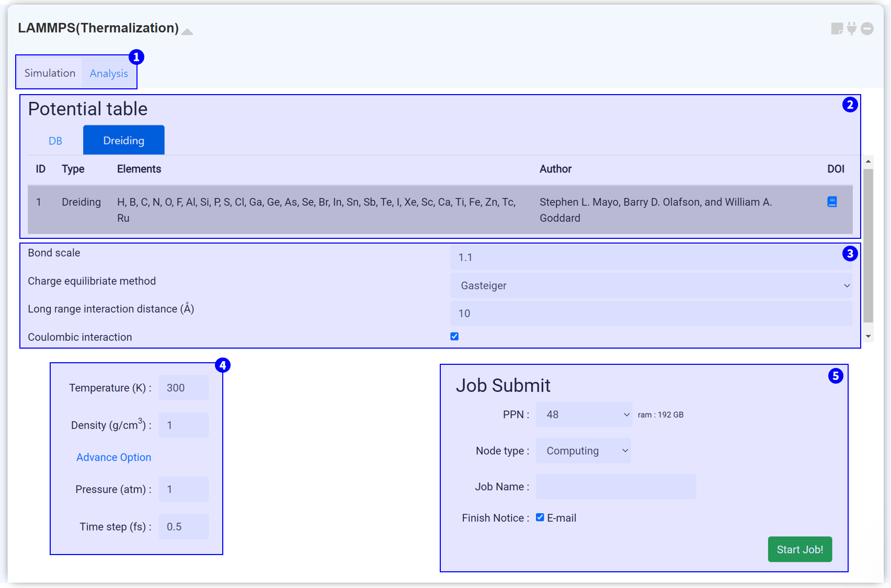Open the Charge equilibriate method dropdown
The width and height of the screenshot is (891, 588).
651,285
